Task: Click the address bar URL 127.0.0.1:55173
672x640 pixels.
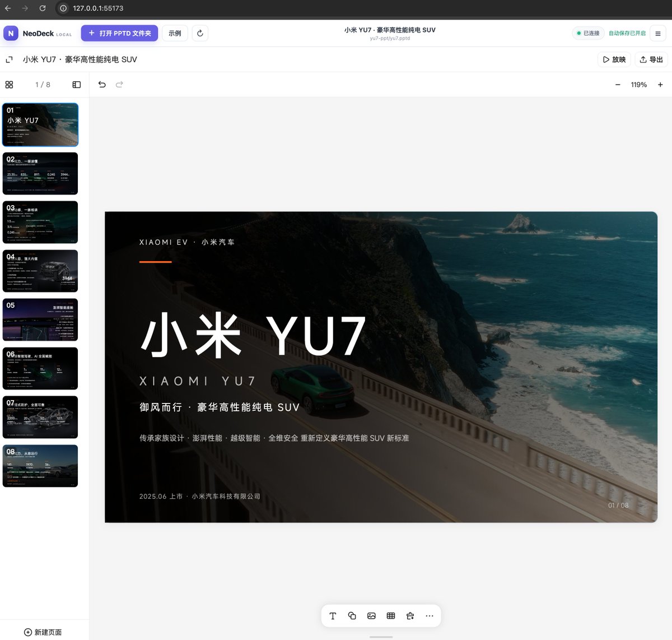Action: 98,8
